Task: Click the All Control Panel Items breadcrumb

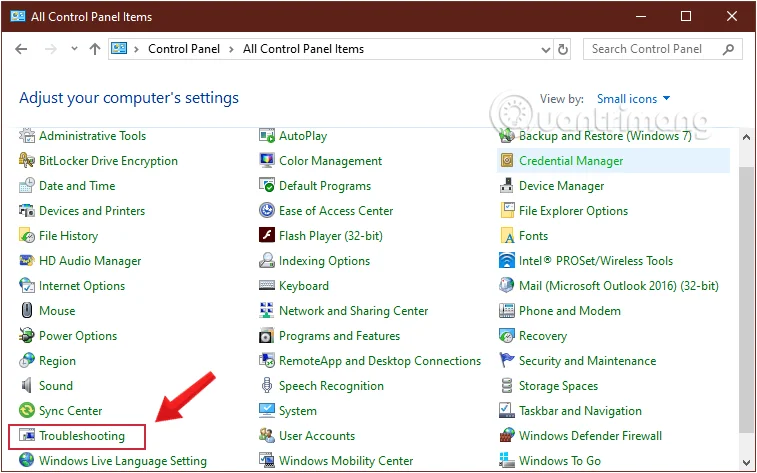Action: click(303, 49)
